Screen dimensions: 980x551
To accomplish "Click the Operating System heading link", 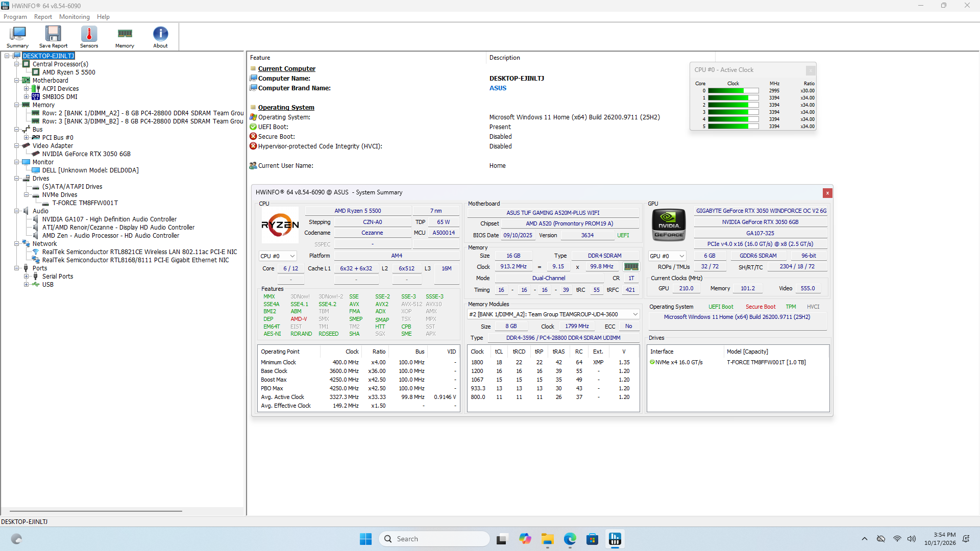I will point(286,108).
